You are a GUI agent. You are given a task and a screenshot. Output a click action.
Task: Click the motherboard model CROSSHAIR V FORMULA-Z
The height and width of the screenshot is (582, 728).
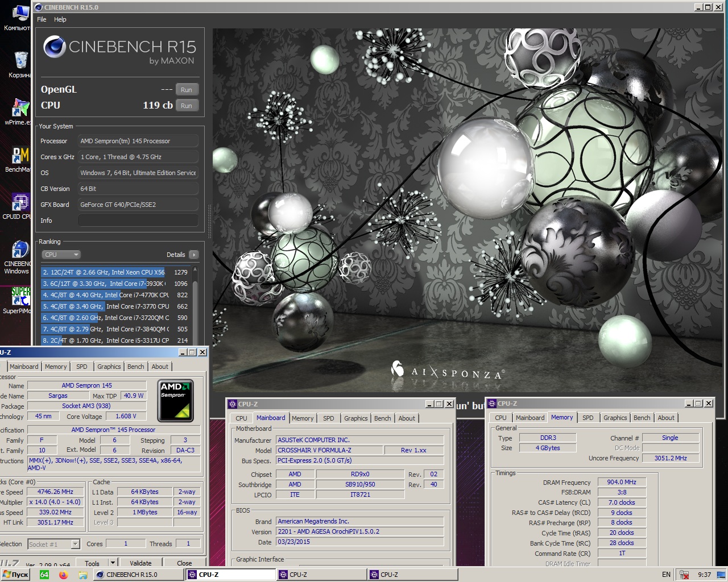click(329, 450)
